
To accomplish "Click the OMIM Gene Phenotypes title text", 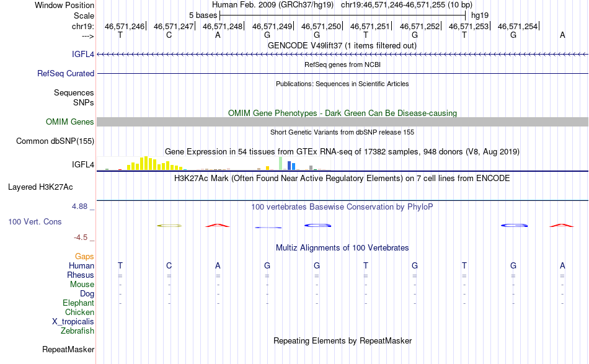I will pos(342,113).
